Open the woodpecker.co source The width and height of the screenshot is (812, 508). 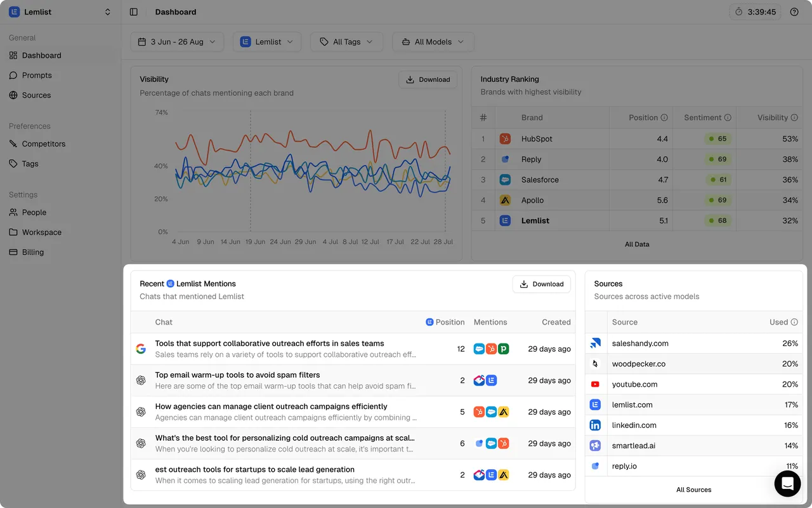coord(638,364)
